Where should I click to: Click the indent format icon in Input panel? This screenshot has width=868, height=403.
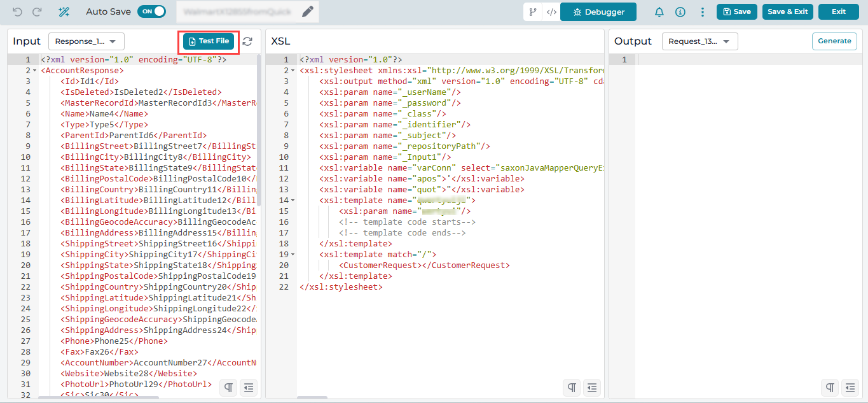(x=249, y=387)
